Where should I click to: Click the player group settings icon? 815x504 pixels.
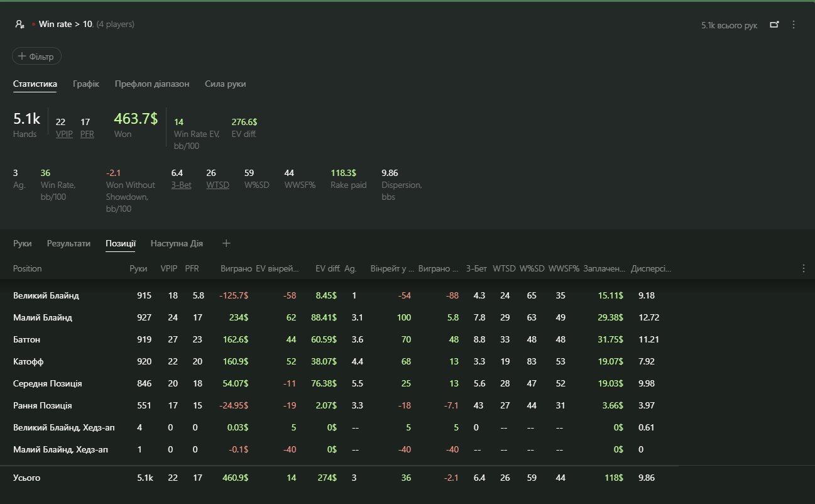coord(20,25)
